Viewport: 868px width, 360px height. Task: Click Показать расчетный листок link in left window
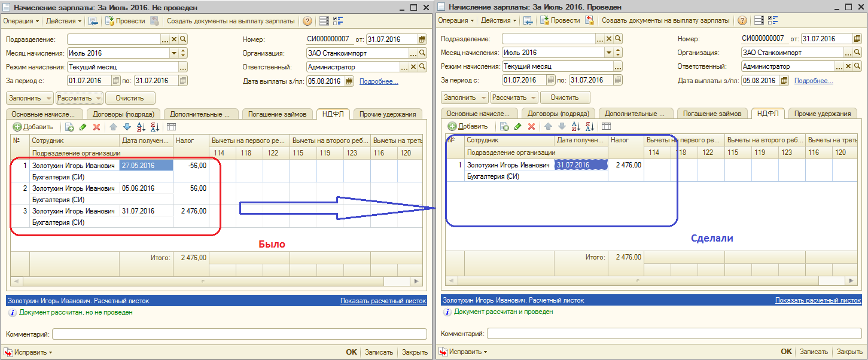coord(383,301)
